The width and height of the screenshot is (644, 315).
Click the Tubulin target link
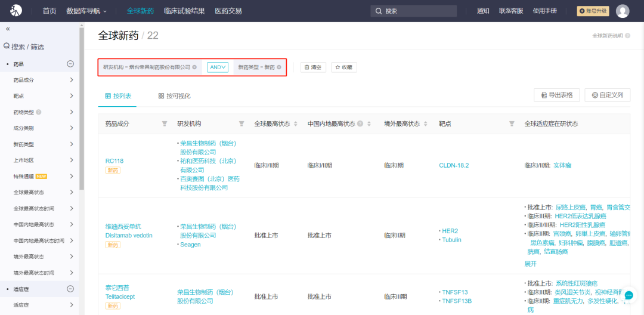[451, 240]
